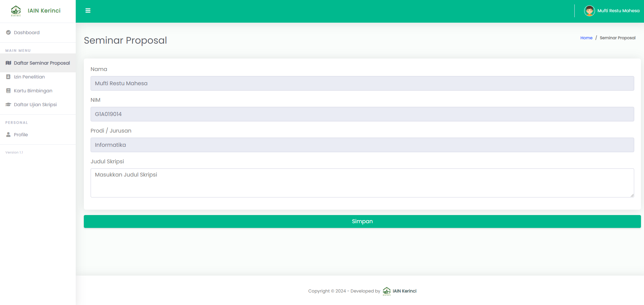Viewport: 644px width, 305px height.
Task: Click the Dashboard check-circle icon
Action: (x=8, y=32)
